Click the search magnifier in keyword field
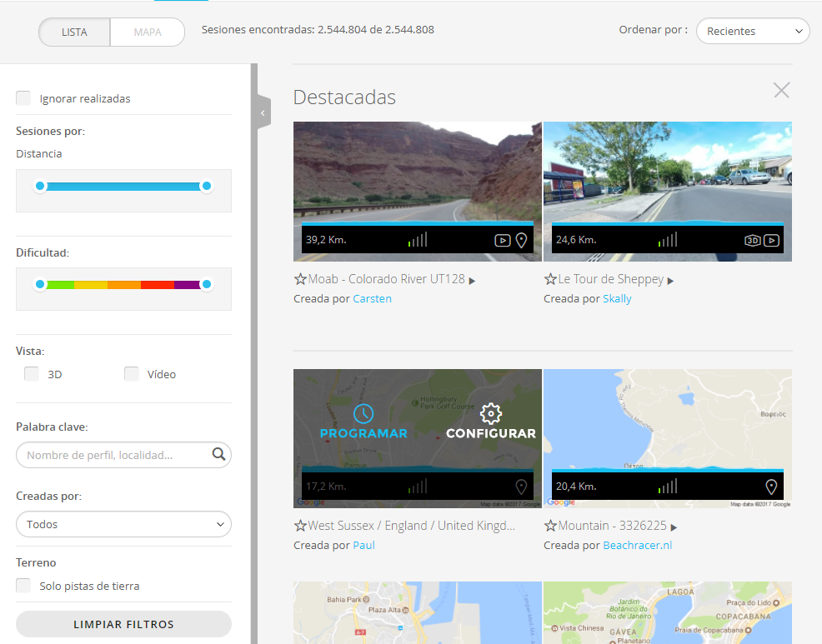 (218, 455)
